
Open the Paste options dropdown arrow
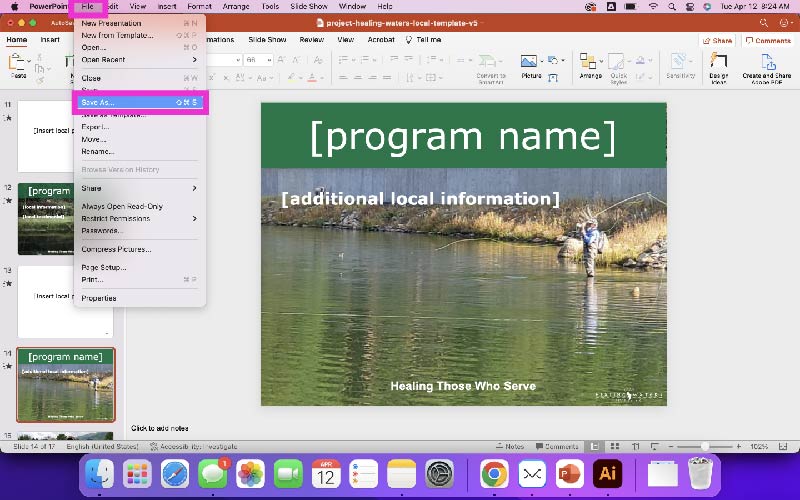[29, 61]
